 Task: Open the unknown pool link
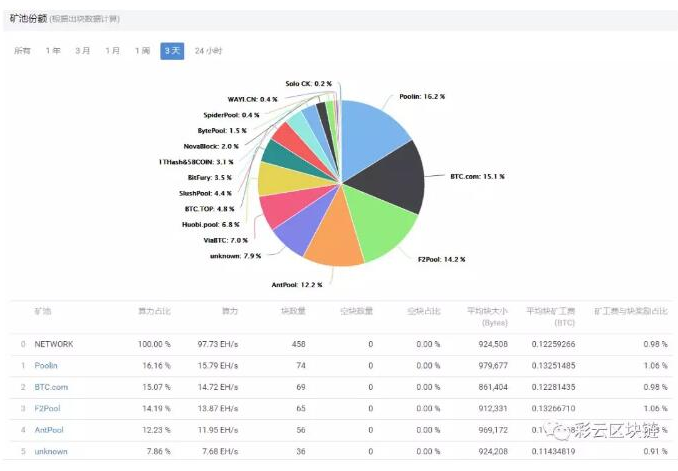coord(51,451)
